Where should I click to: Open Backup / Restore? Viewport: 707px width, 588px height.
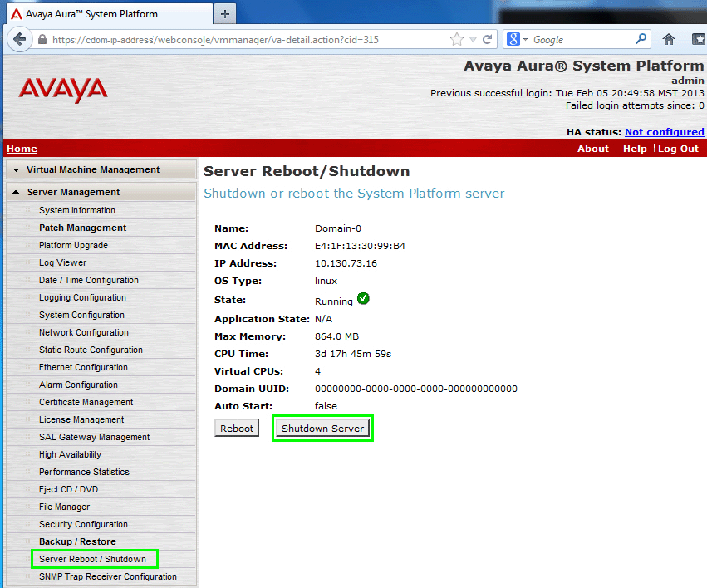77,541
